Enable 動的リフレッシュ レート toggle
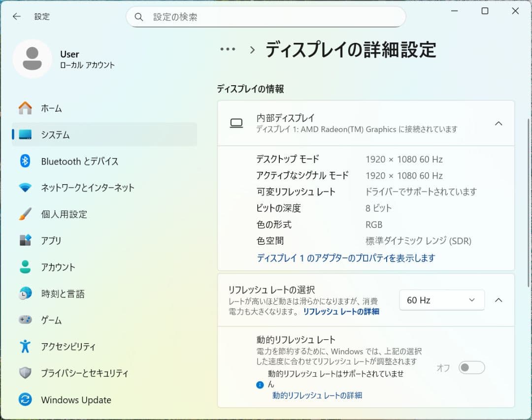The width and height of the screenshot is (532, 420). coord(471,367)
